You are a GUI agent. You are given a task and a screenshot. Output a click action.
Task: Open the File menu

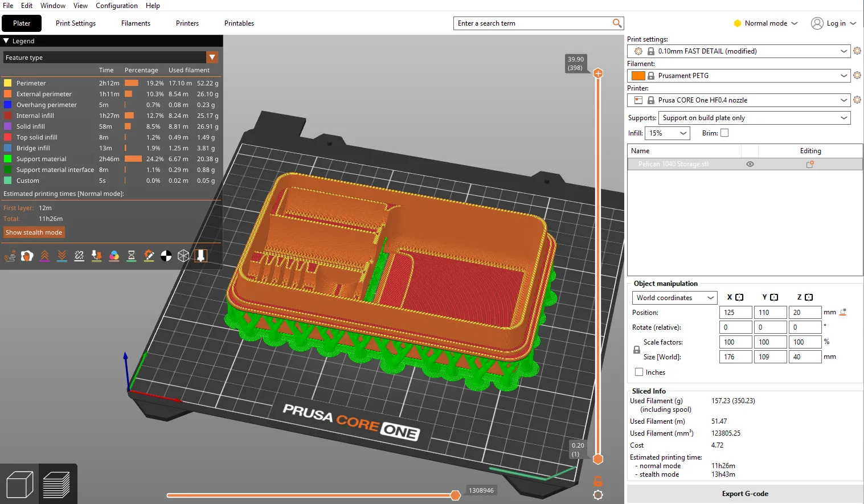click(x=8, y=6)
